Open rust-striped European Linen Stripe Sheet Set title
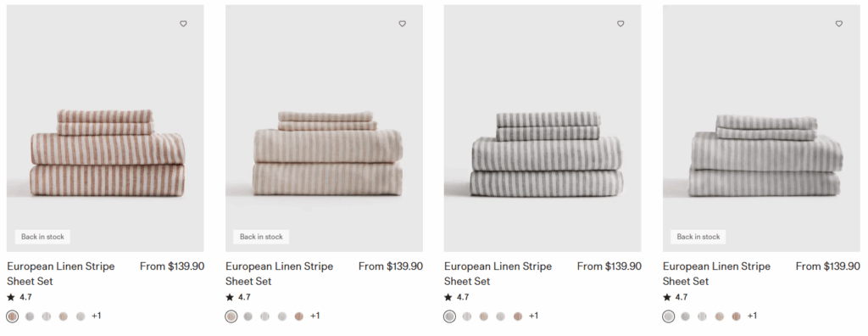Screen dimensions: 868x336 [x=61, y=274]
